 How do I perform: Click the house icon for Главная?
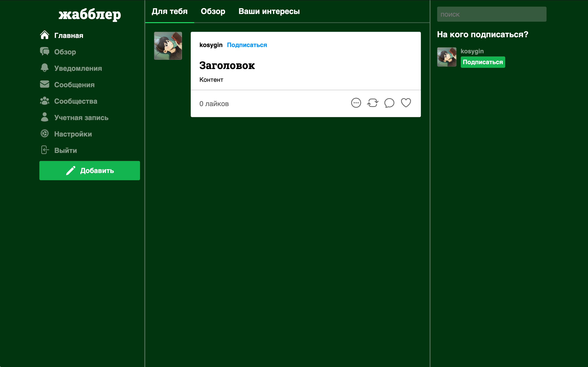(44, 35)
